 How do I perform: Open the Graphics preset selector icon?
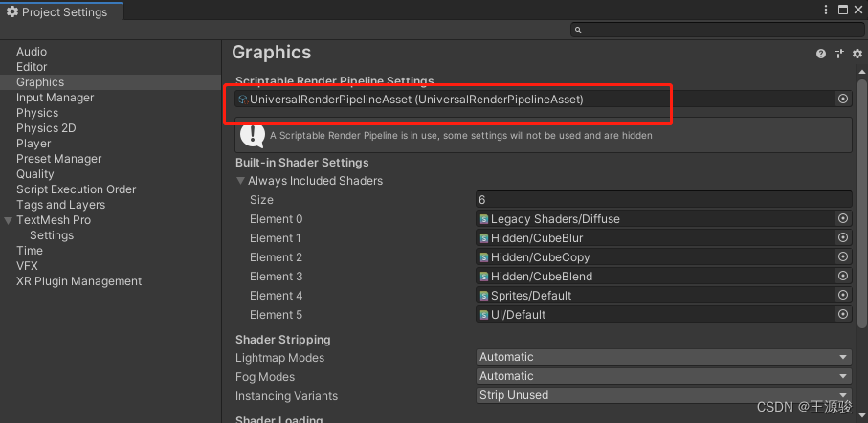pos(839,54)
